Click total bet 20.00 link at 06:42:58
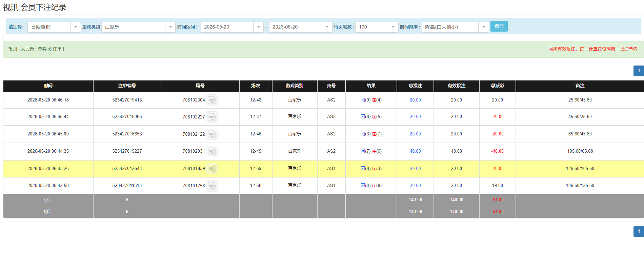This screenshot has height=261, width=644. point(415,186)
